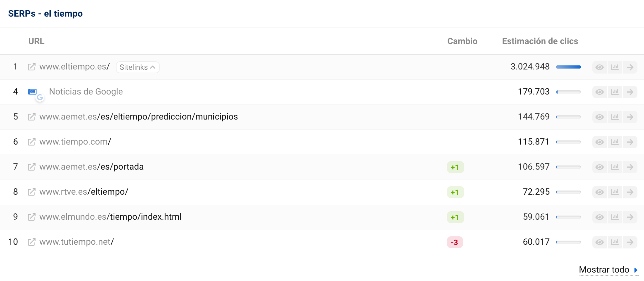Open external link icon for www.eltiempo.es
644x281 pixels.
tap(32, 67)
